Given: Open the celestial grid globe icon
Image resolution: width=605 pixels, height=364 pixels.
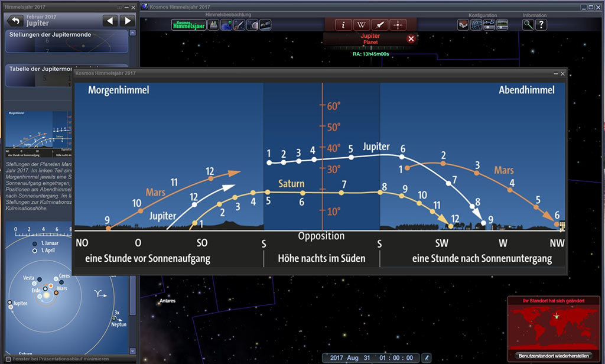Looking at the screenshot, I should coord(477,25).
